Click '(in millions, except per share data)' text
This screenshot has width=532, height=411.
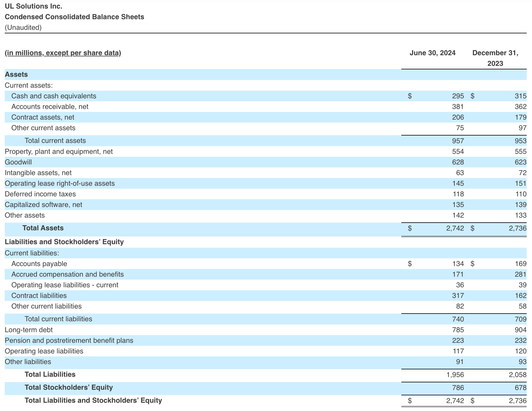63,53
